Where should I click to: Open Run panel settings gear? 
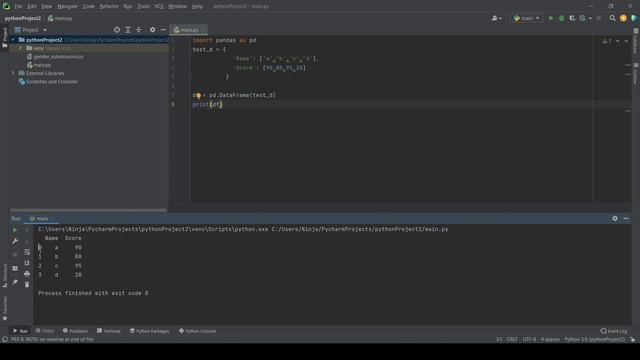pos(615,218)
